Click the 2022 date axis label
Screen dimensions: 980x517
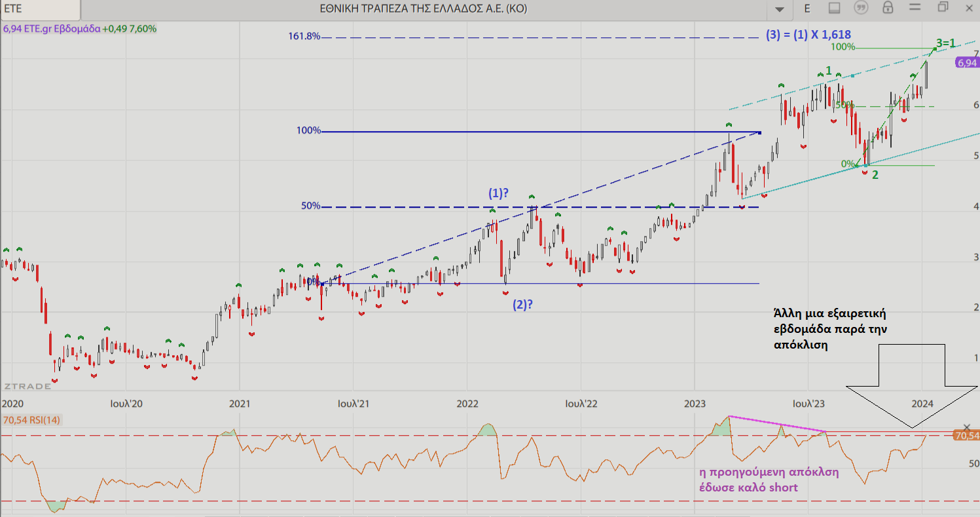tap(467, 404)
